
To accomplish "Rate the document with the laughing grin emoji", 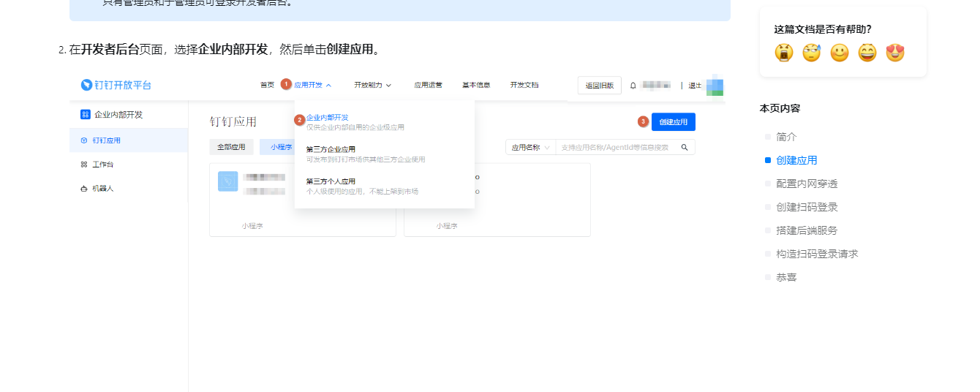I will point(867,53).
